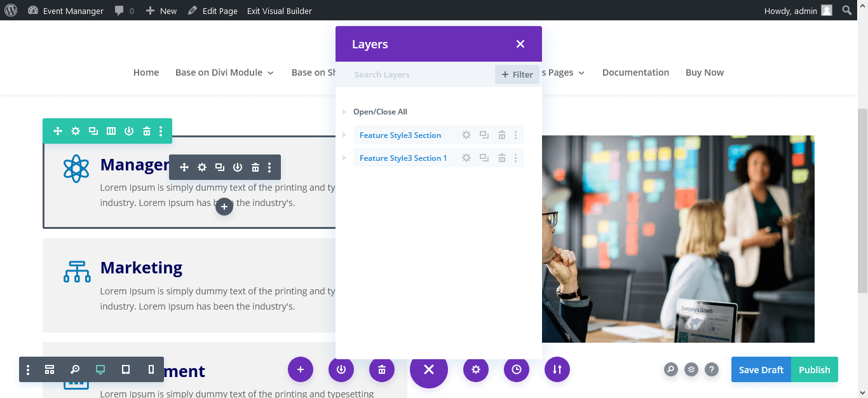Open settings for Feature Style3 Section 1 layer

click(x=466, y=158)
